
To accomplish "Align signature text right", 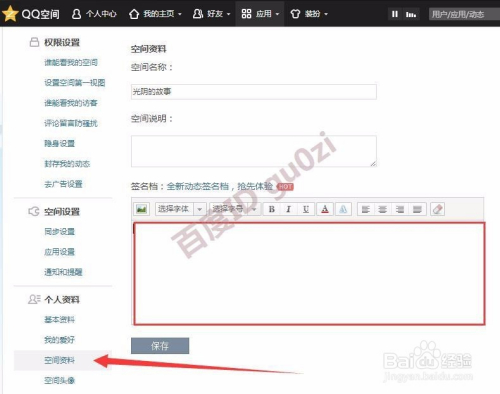I will (x=400, y=209).
